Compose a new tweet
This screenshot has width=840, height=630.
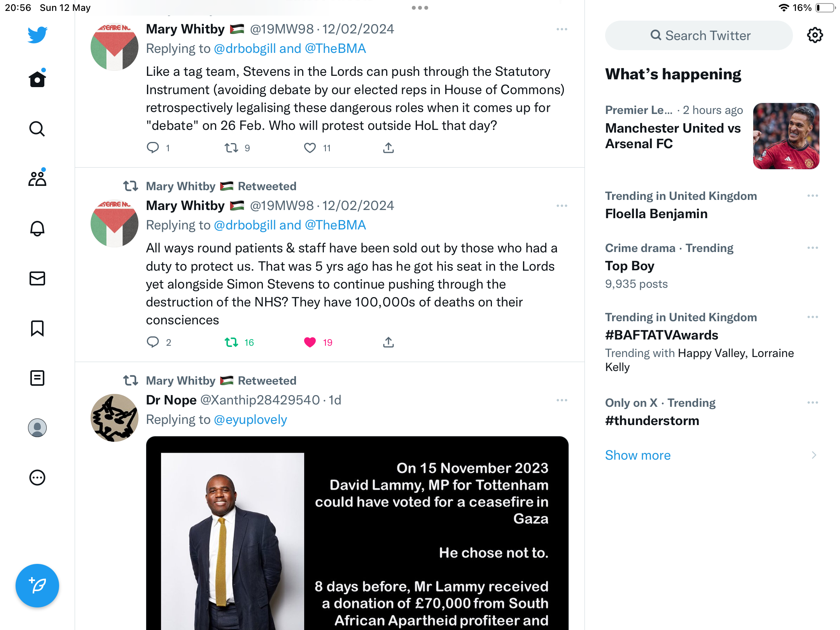[x=37, y=585]
